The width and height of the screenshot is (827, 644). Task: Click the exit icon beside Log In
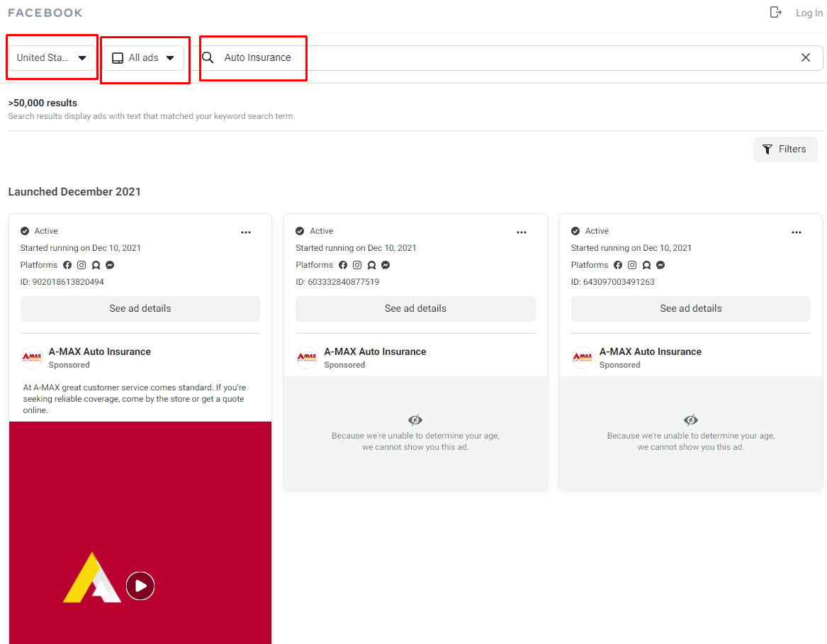click(775, 12)
